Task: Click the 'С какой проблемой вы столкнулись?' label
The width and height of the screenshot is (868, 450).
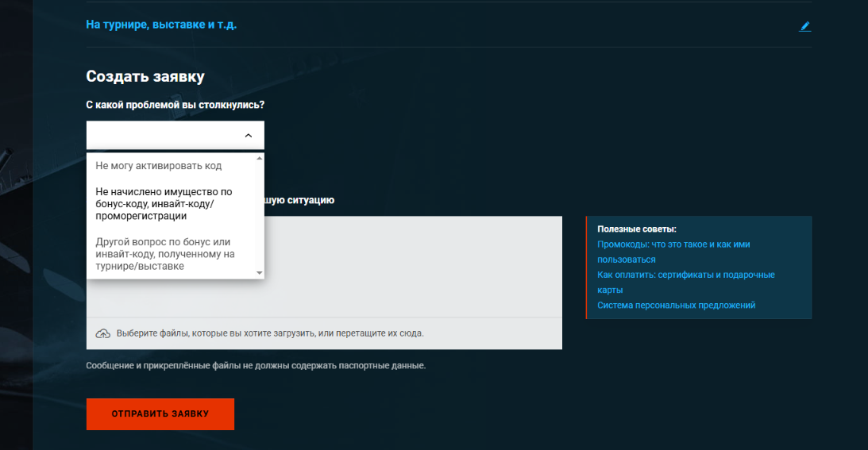Action: [x=176, y=105]
